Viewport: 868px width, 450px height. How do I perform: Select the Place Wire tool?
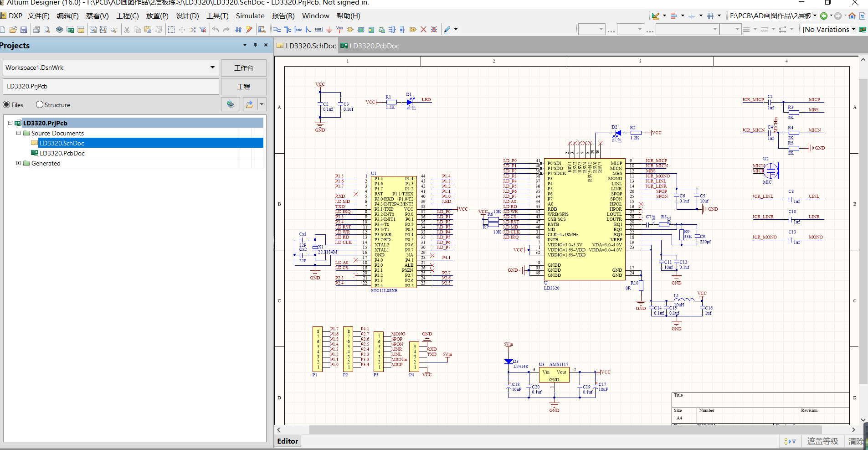click(277, 30)
